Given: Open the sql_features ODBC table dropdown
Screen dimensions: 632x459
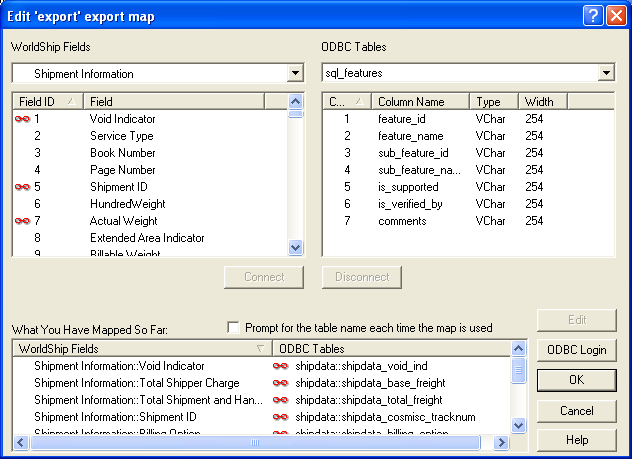Looking at the screenshot, I should tap(606, 73).
